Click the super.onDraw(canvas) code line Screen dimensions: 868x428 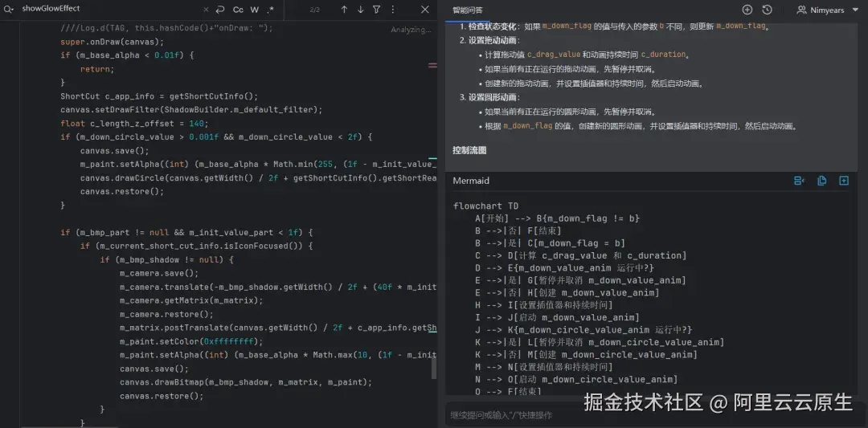[113, 42]
